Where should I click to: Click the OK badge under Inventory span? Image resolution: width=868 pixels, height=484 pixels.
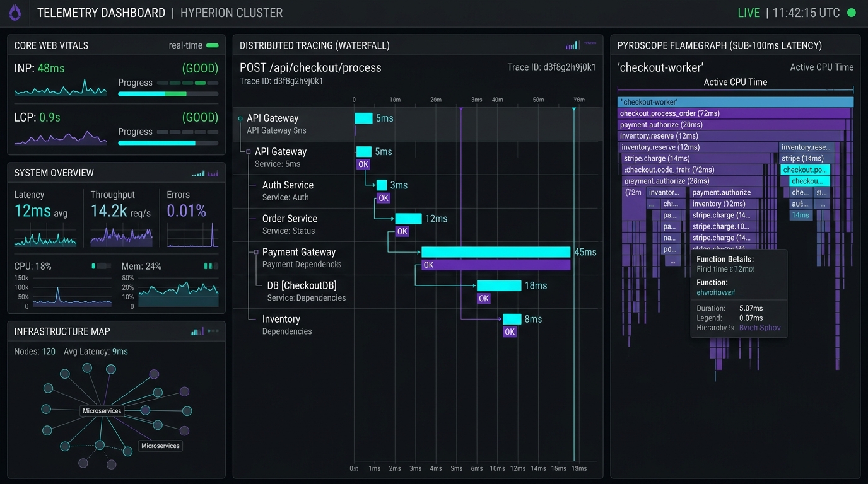tap(510, 331)
